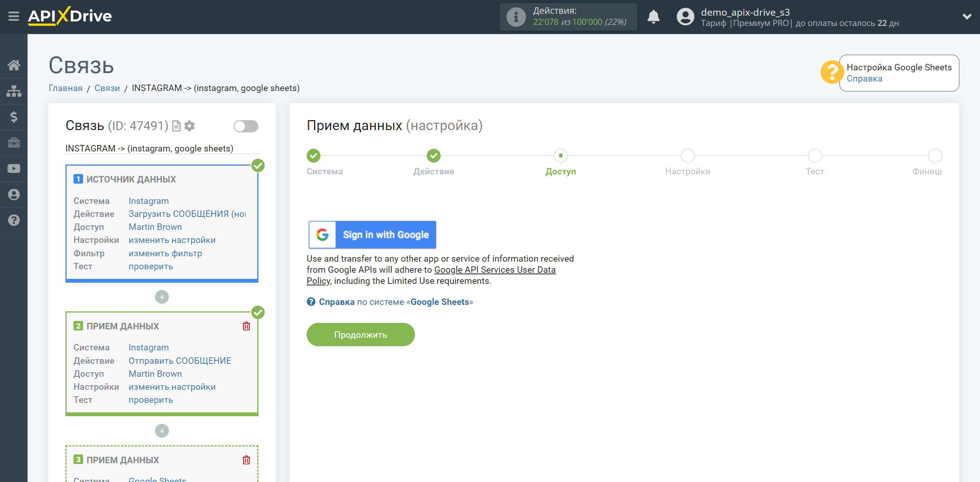
Task: Click the Продолжить continue button
Action: [361, 335]
